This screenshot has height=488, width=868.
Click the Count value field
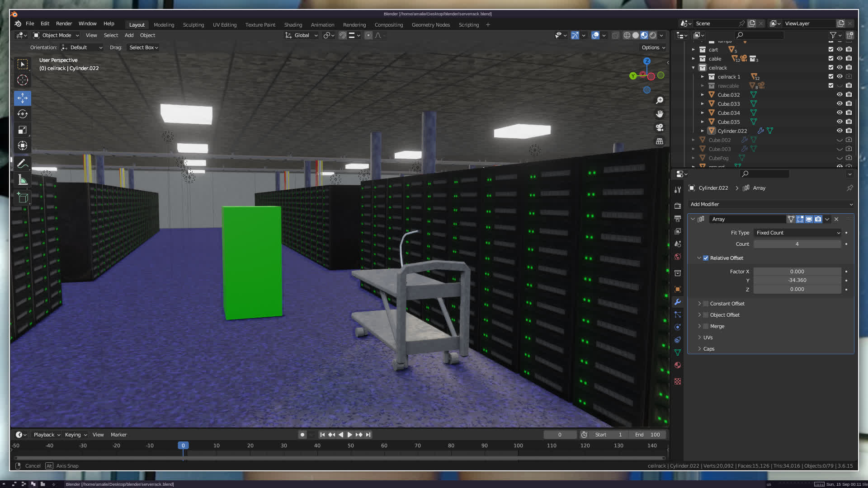pos(797,244)
